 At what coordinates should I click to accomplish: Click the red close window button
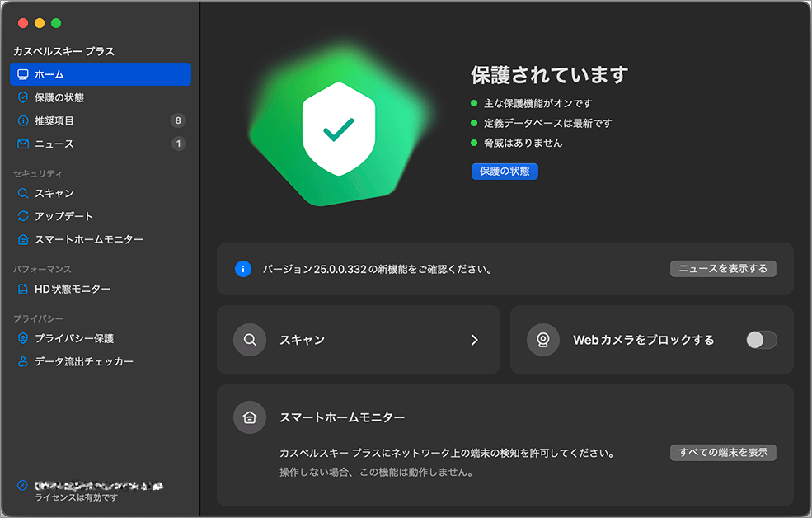point(23,23)
